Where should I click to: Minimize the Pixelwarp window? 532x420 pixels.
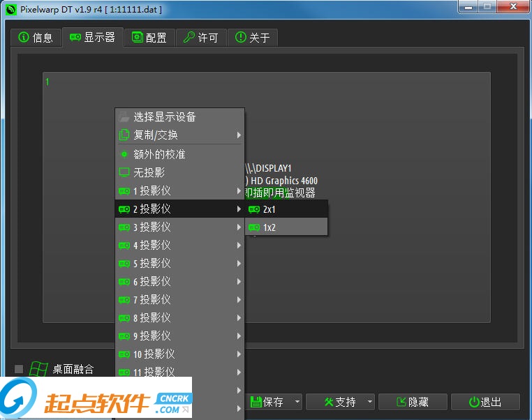468,7
